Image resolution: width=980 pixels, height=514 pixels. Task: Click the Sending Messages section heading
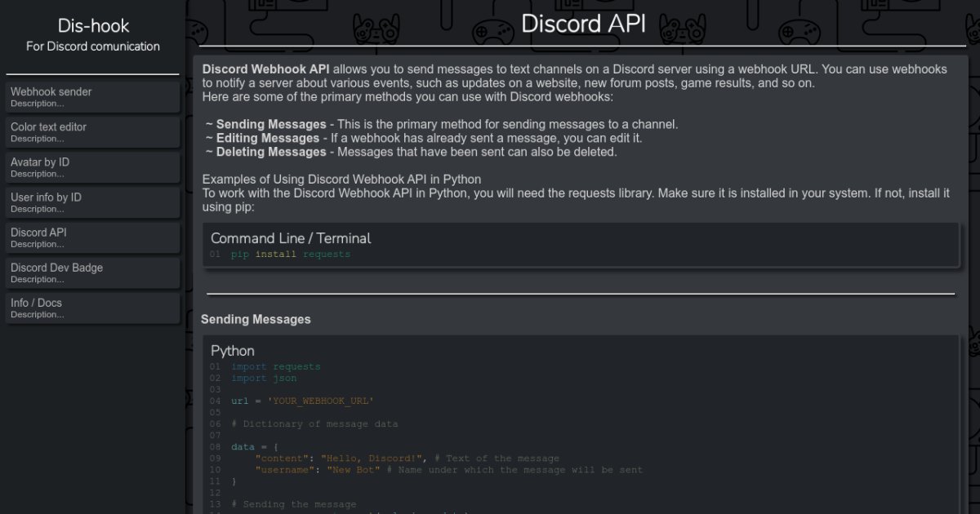point(256,320)
